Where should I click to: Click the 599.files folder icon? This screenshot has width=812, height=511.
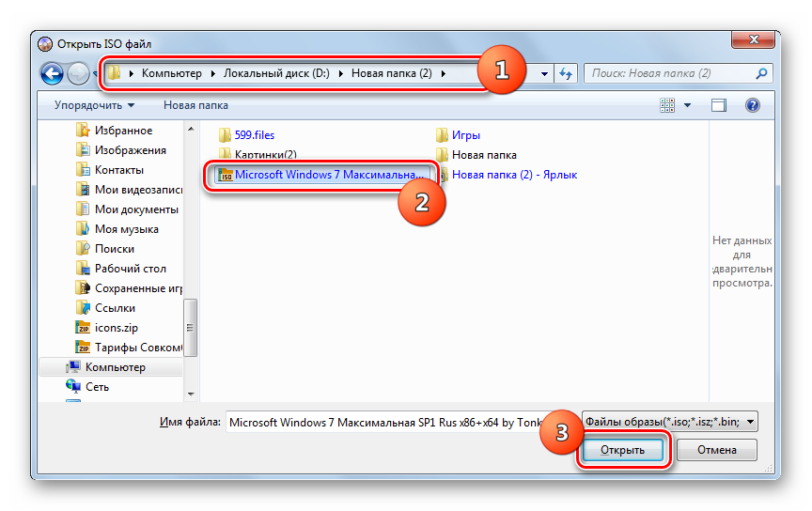click(x=225, y=135)
